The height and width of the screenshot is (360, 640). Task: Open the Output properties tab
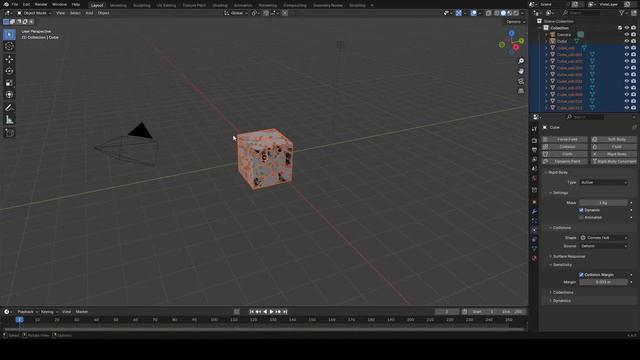(x=534, y=150)
